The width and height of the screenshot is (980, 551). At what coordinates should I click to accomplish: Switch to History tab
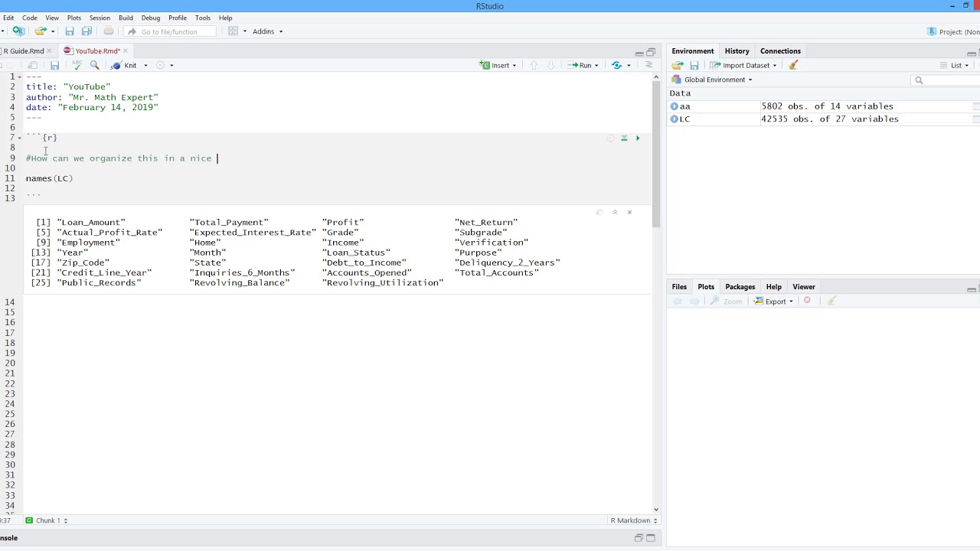(x=737, y=51)
